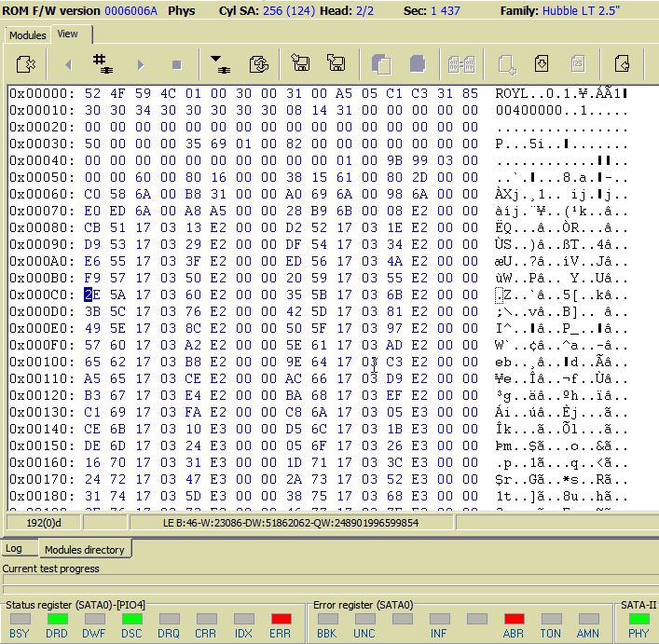The height and width of the screenshot is (644, 659).
Task: Select the View tab
Action: coord(68,34)
